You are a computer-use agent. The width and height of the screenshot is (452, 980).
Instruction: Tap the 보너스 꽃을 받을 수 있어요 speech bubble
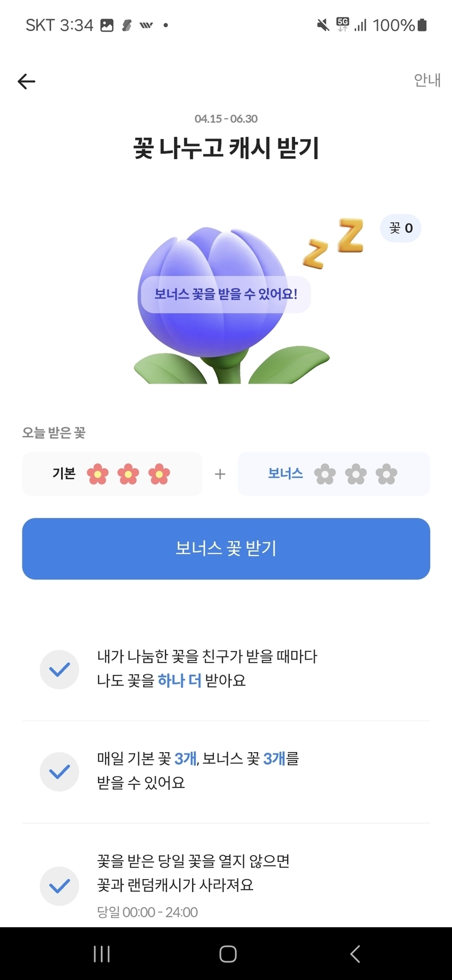[225, 294]
